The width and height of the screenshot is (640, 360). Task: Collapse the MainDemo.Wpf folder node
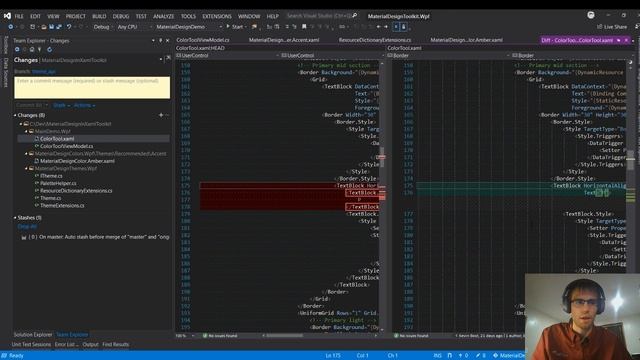click(26, 131)
